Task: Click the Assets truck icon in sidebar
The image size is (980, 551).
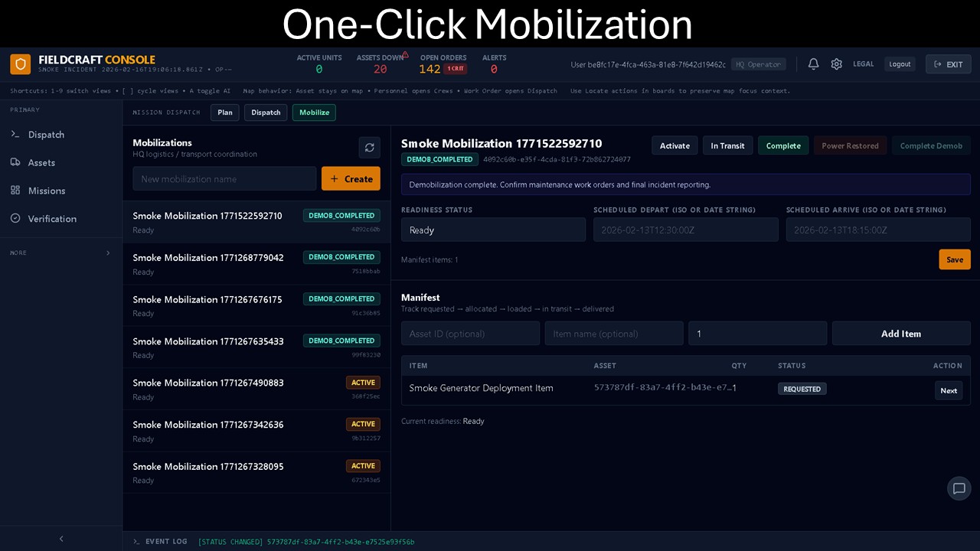Action: pos(15,162)
